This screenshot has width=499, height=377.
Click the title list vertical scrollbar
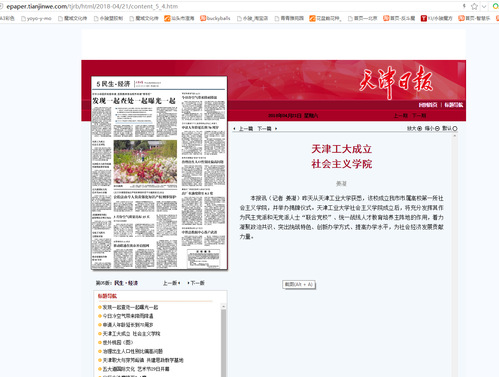pos(223,343)
